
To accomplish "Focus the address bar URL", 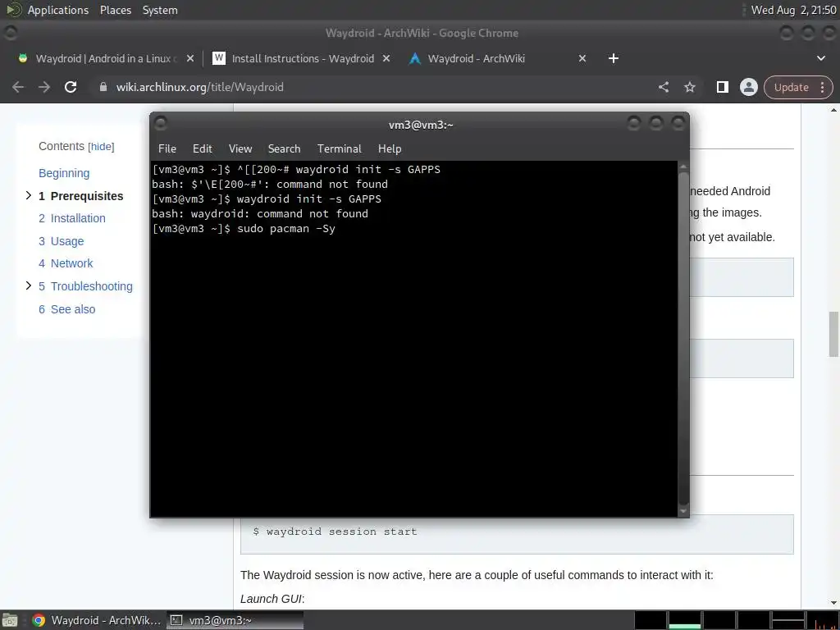I will click(200, 87).
